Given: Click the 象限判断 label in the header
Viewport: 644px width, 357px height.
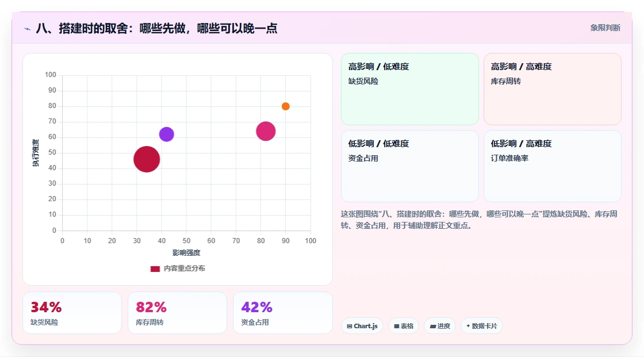Looking at the screenshot, I should click(x=605, y=28).
